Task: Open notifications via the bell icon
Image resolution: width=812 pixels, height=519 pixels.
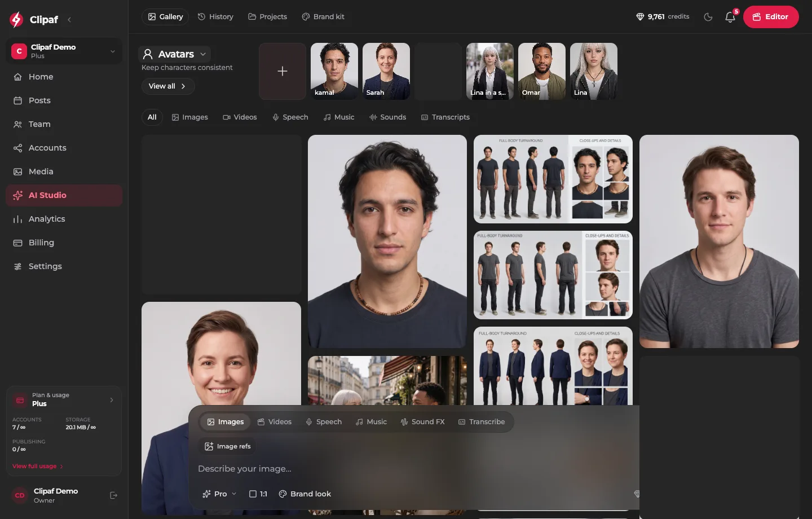Action: (730, 17)
